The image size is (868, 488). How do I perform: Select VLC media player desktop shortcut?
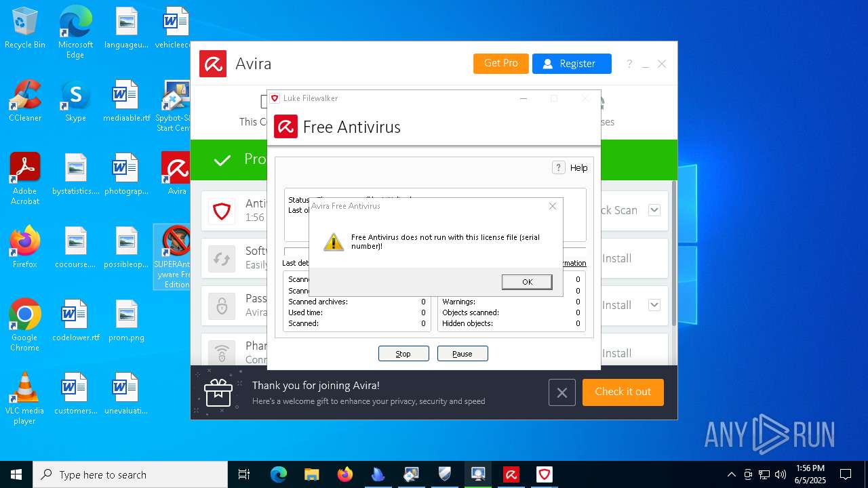point(25,399)
